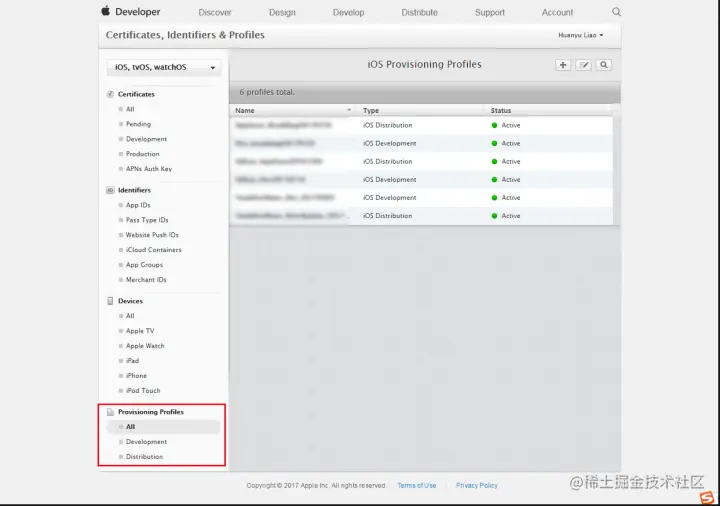Select the first iOS Development profile row
Screen dimensions: 720x506
coord(421,143)
